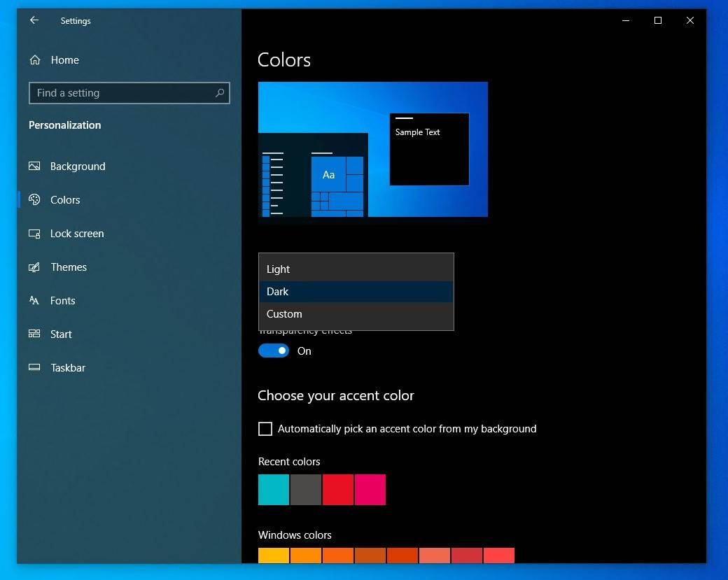
Task: Open the Background settings page
Action: pos(129,166)
